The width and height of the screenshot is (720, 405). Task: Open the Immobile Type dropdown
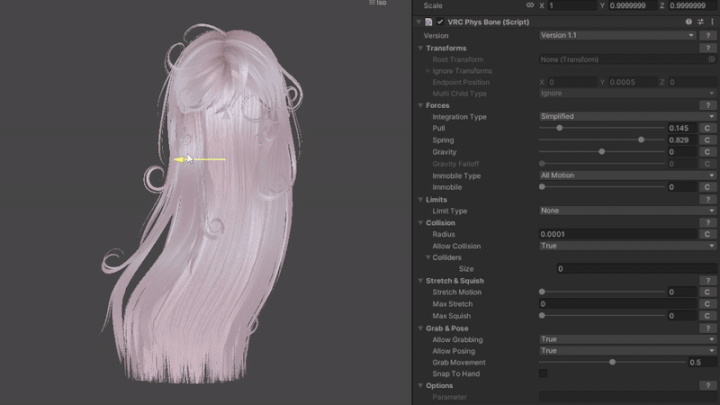point(627,175)
